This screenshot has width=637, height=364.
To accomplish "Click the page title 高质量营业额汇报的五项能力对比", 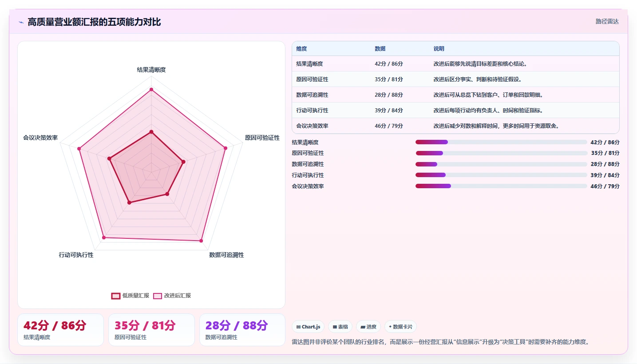I will tap(94, 22).
